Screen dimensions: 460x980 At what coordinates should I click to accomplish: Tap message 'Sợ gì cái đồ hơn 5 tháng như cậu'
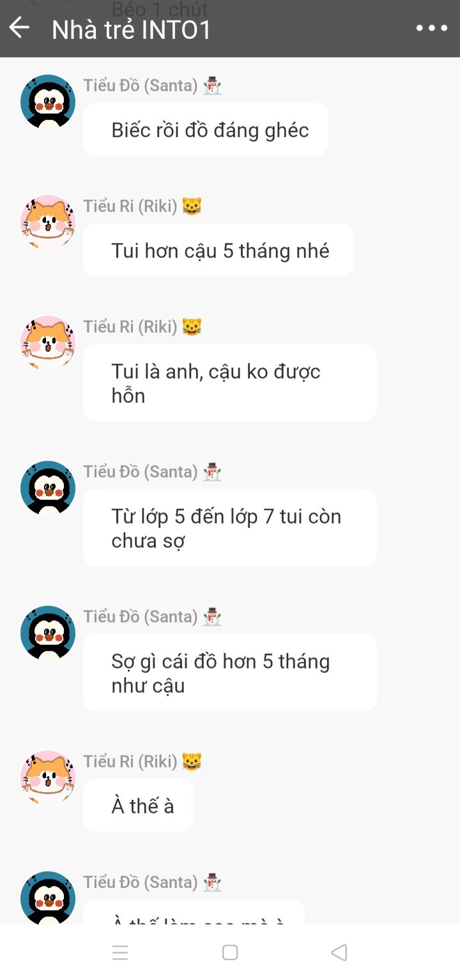(x=230, y=673)
